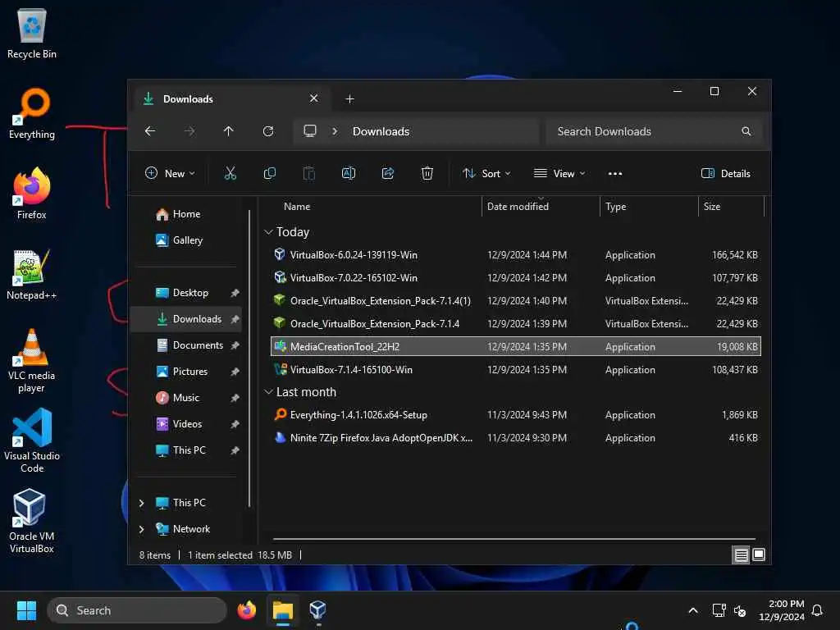Sort by Type column header
The height and width of the screenshot is (630, 840).
[x=615, y=206]
